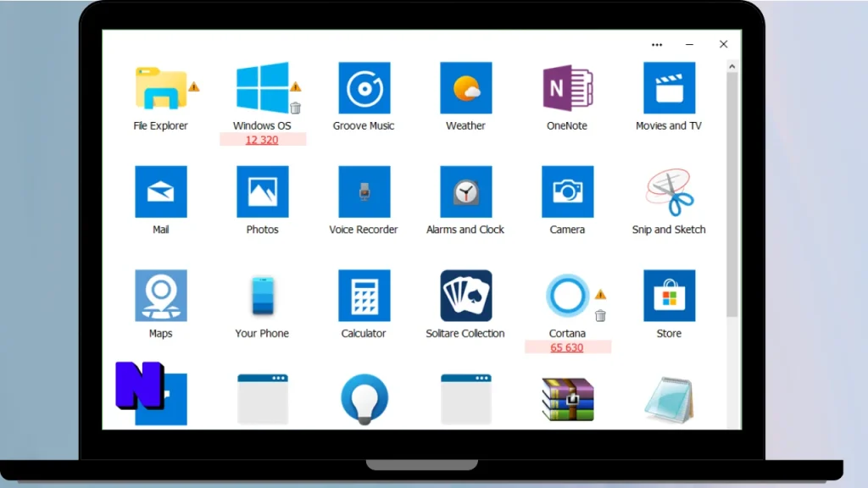Click the warning triangle beside Windows OS
This screenshot has height=488, width=868.
click(296, 87)
